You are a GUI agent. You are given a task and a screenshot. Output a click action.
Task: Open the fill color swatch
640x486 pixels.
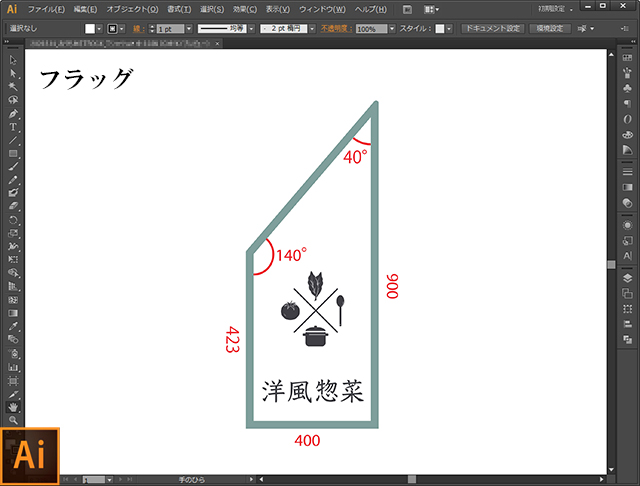tap(90, 29)
